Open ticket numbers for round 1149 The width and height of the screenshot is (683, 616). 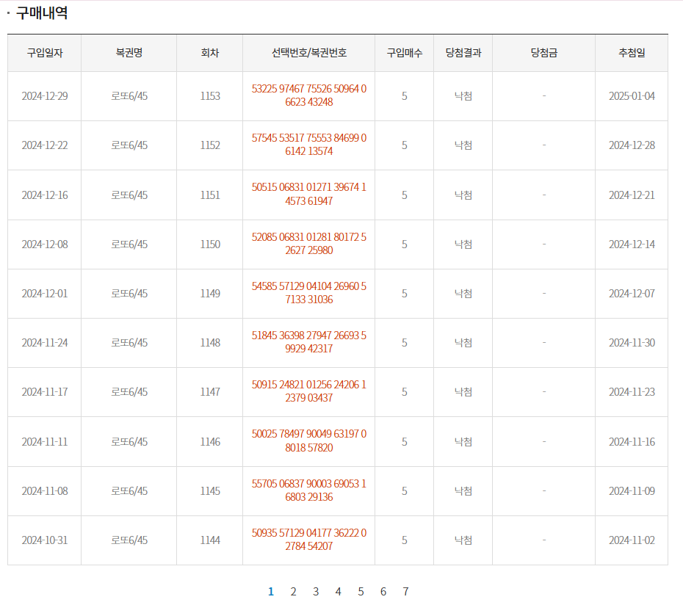click(308, 293)
